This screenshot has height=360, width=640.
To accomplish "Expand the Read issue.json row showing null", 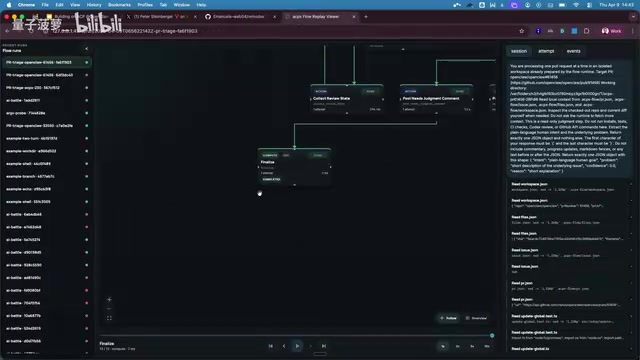I will click(x=570, y=269).
